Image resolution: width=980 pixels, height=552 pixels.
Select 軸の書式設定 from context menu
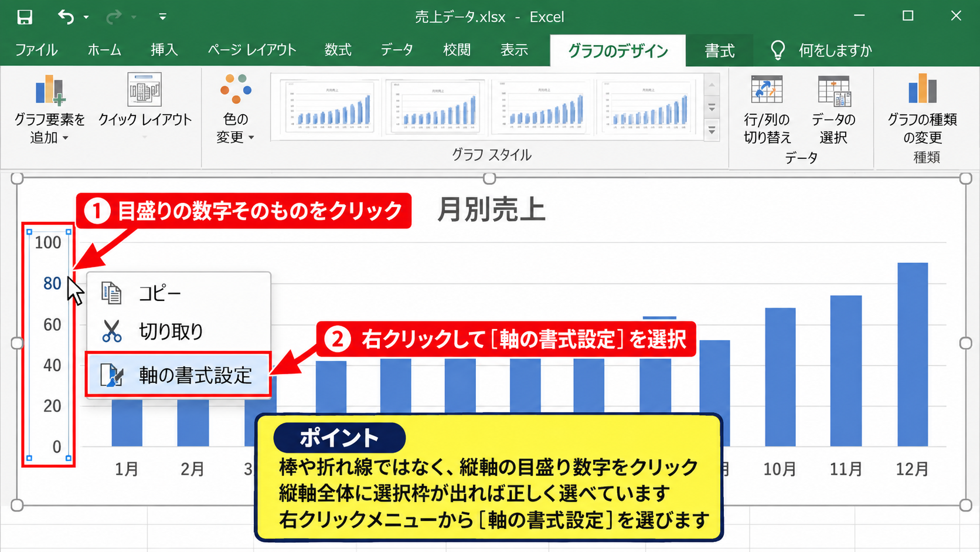click(x=178, y=374)
